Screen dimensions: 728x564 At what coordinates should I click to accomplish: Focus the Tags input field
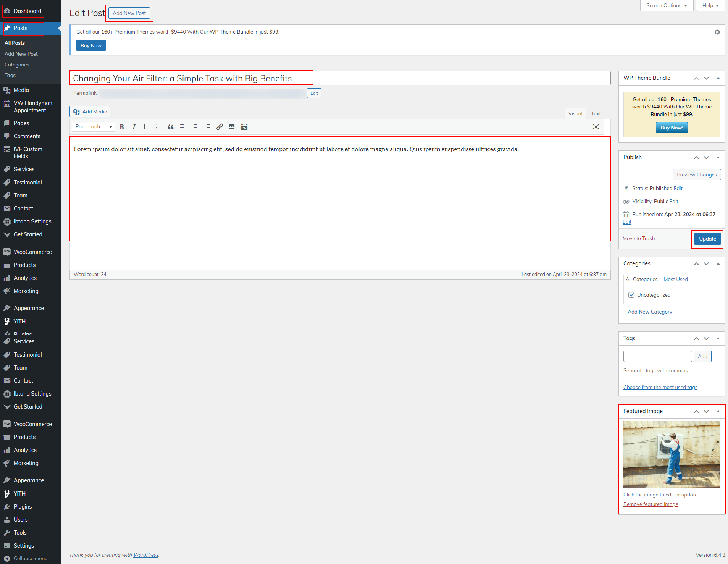coord(657,356)
